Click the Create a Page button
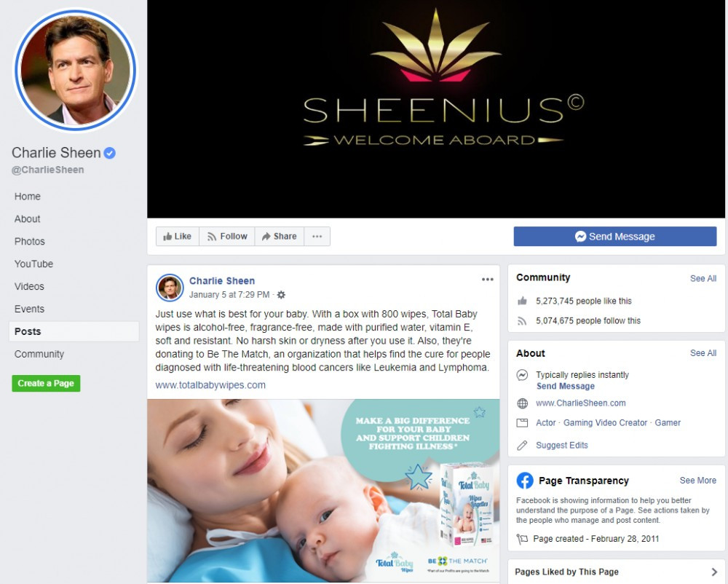728x584 pixels. (46, 384)
